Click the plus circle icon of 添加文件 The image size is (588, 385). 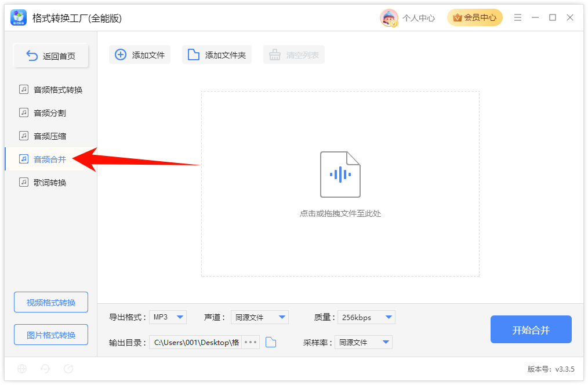(x=121, y=55)
